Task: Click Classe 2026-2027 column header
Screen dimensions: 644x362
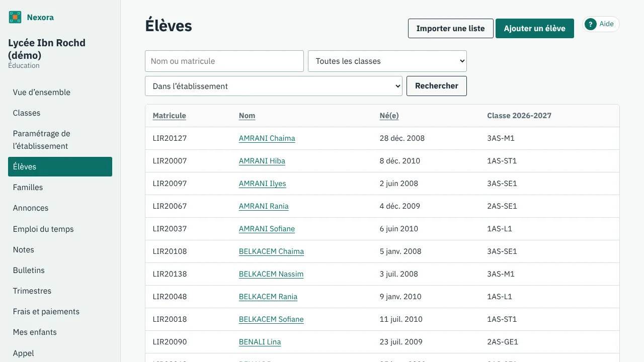Action: point(519,116)
